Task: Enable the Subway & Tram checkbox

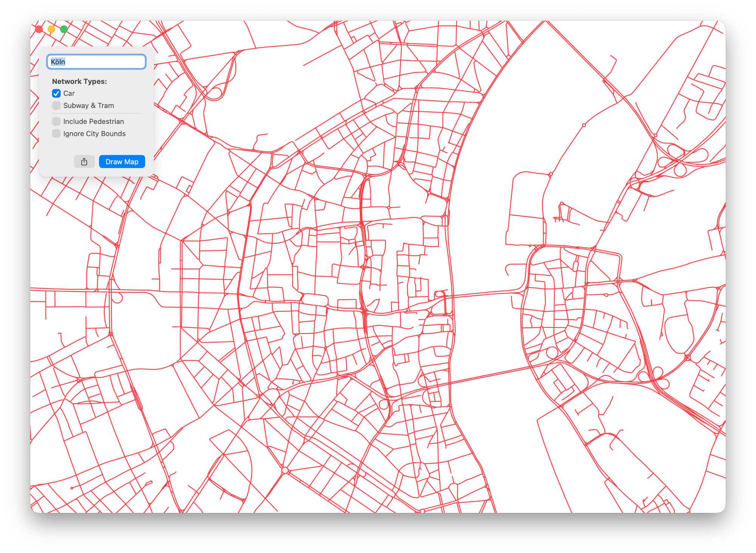Action: pyautogui.click(x=56, y=105)
